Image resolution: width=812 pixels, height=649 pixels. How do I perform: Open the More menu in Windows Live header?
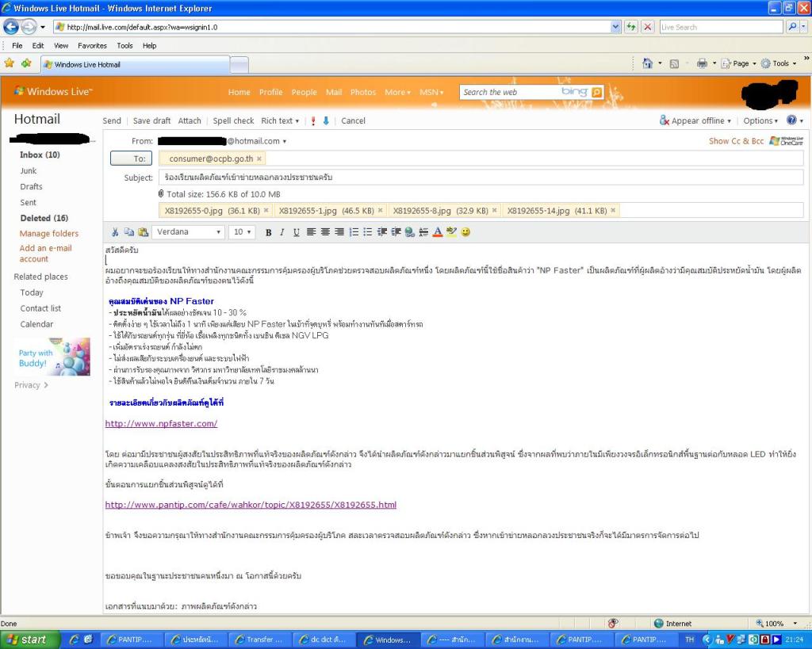coord(397,92)
